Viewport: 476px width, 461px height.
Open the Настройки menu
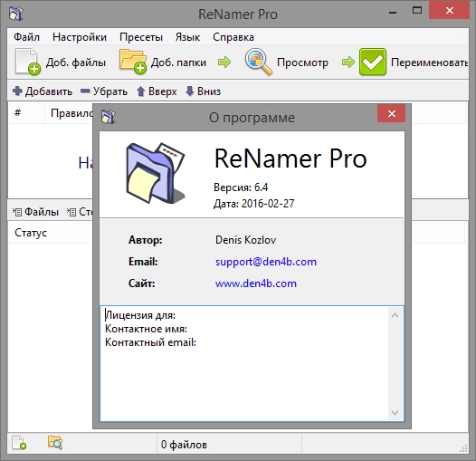click(x=80, y=37)
